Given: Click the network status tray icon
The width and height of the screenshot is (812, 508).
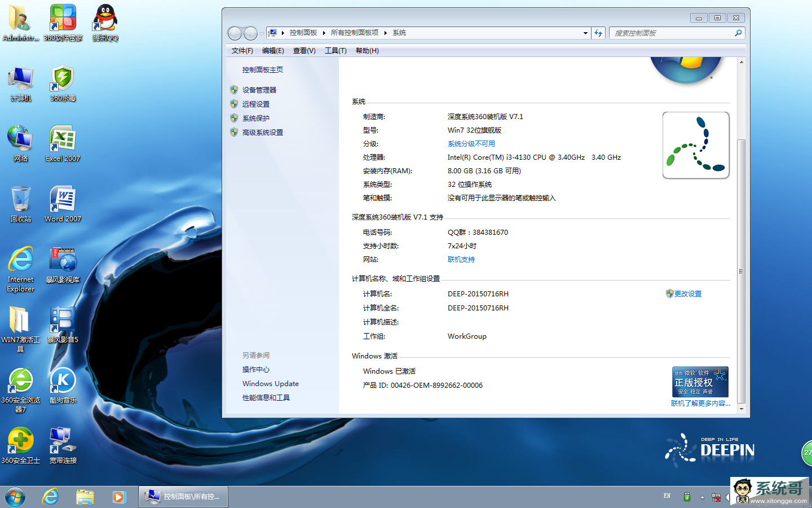Looking at the screenshot, I should [x=716, y=497].
